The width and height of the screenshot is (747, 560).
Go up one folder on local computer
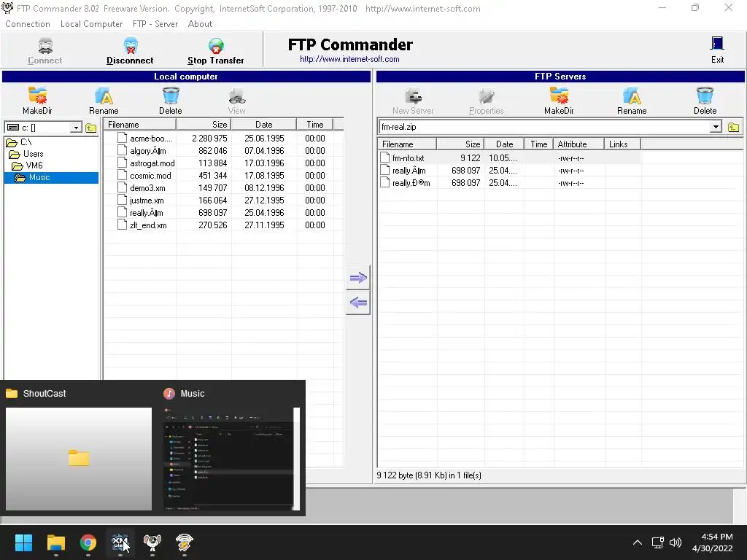pos(91,128)
